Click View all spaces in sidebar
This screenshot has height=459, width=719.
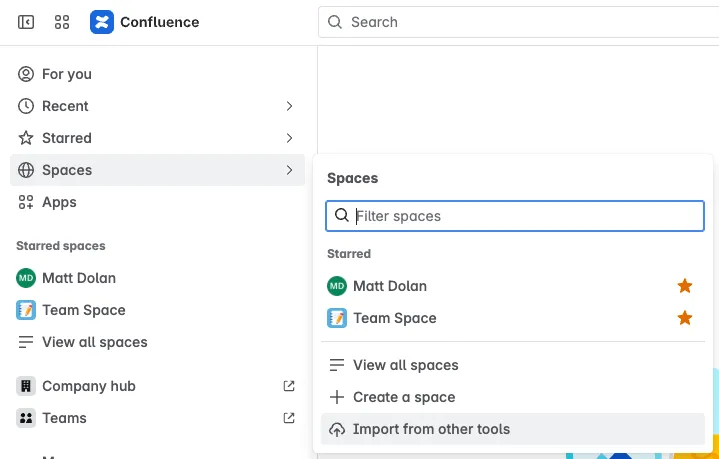pyautogui.click(x=157, y=342)
